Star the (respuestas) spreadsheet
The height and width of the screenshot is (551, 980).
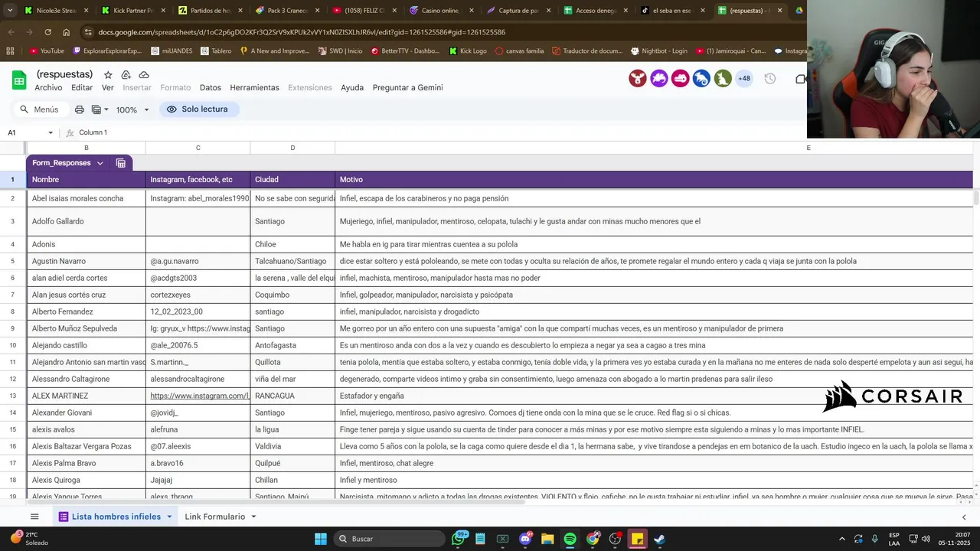(108, 75)
